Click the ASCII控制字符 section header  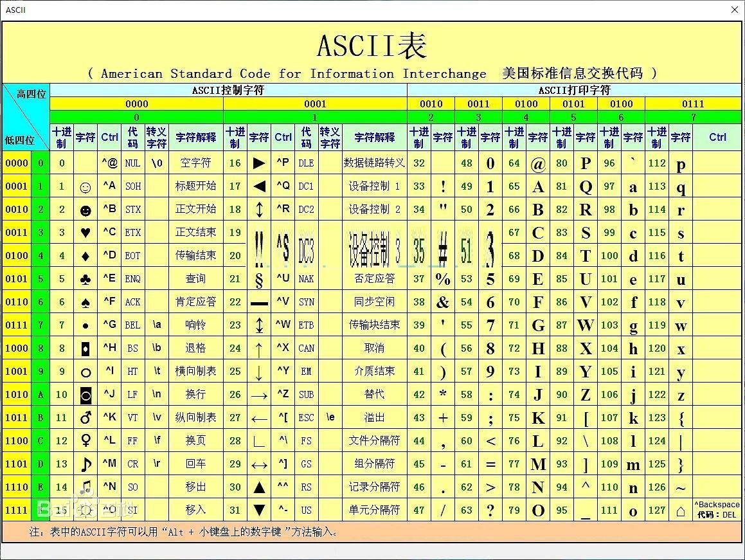228,91
